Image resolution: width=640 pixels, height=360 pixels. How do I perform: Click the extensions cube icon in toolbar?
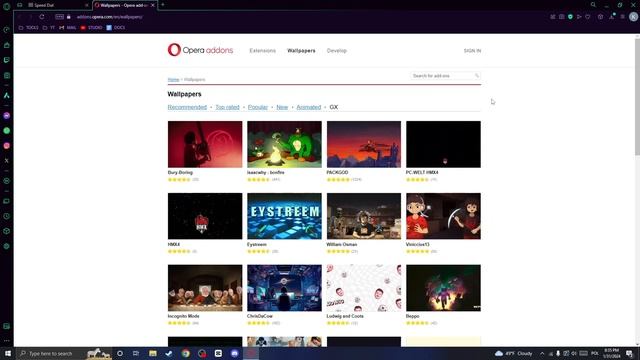(600, 17)
